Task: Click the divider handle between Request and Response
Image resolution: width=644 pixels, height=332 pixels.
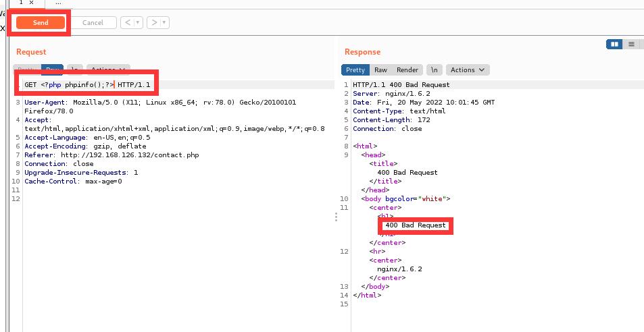Action: coord(336,217)
